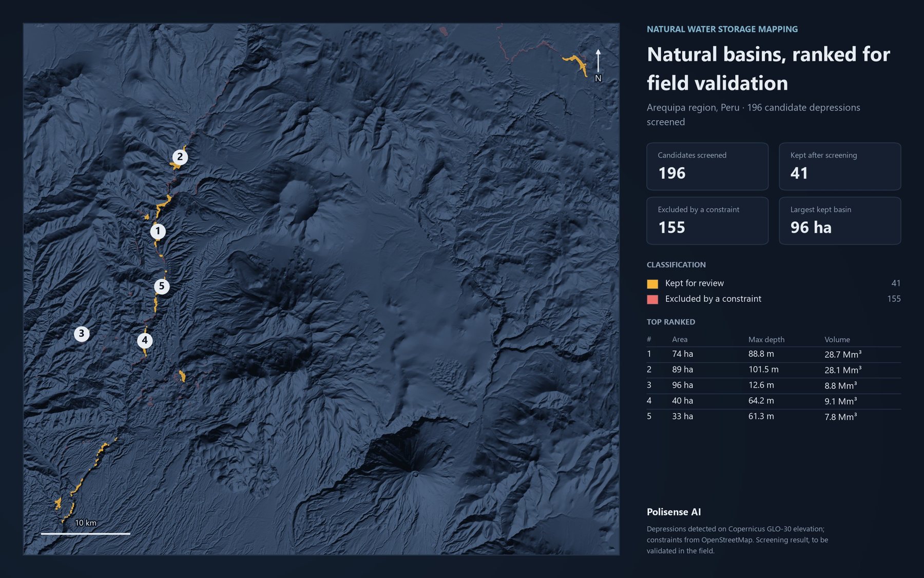Click map marker number 1
The width and height of the screenshot is (924, 578).
tap(158, 231)
